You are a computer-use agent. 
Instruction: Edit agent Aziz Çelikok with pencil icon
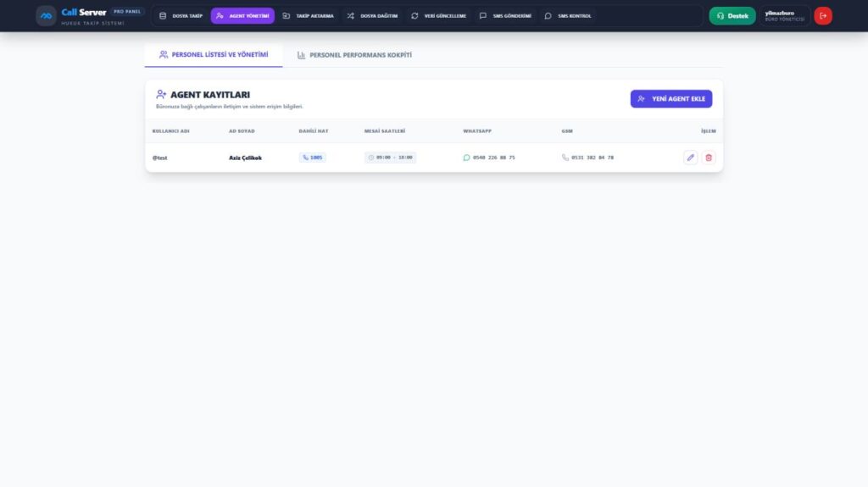(x=690, y=158)
